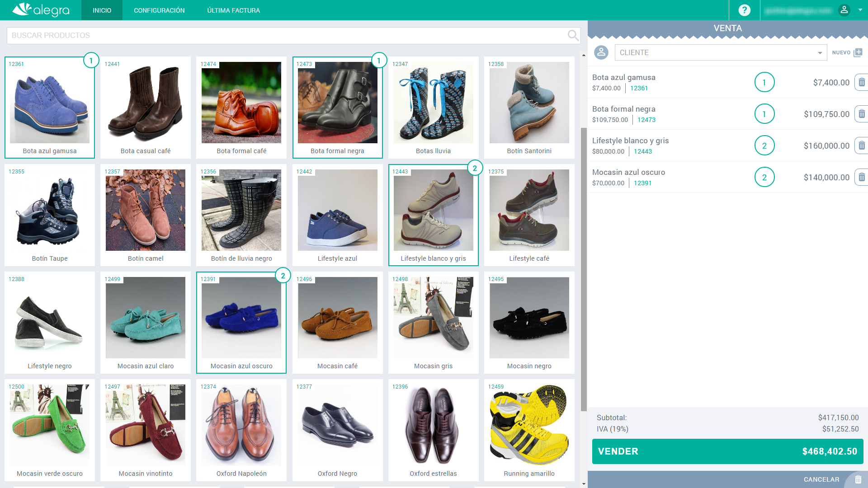The height and width of the screenshot is (488, 868).
Task: Add Lifestyle blanco y gris product
Action: (x=433, y=215)
